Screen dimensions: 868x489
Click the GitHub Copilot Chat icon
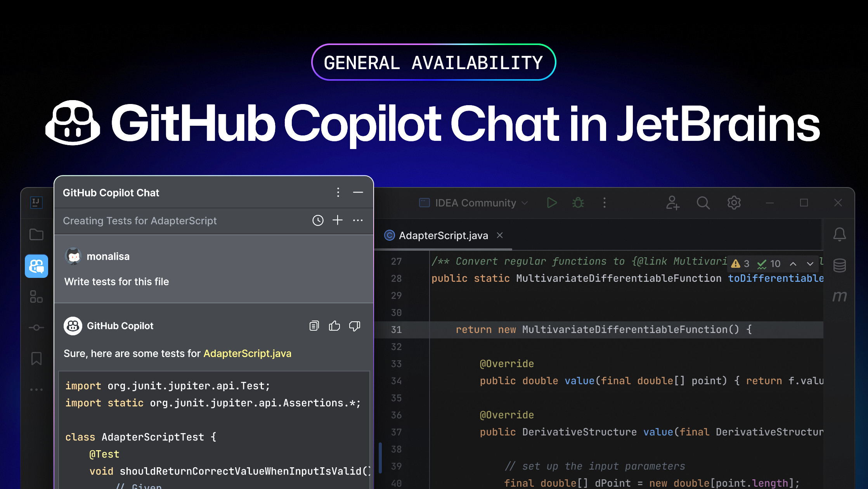(x=35, y=267)
